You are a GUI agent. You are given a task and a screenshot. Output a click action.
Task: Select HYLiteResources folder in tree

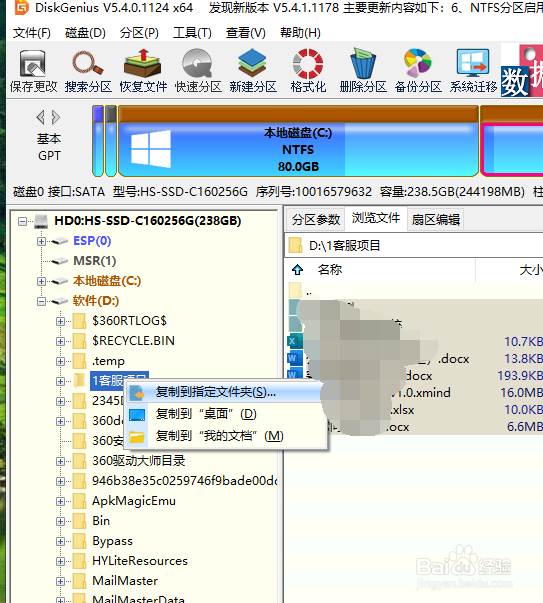click(140, 561)
